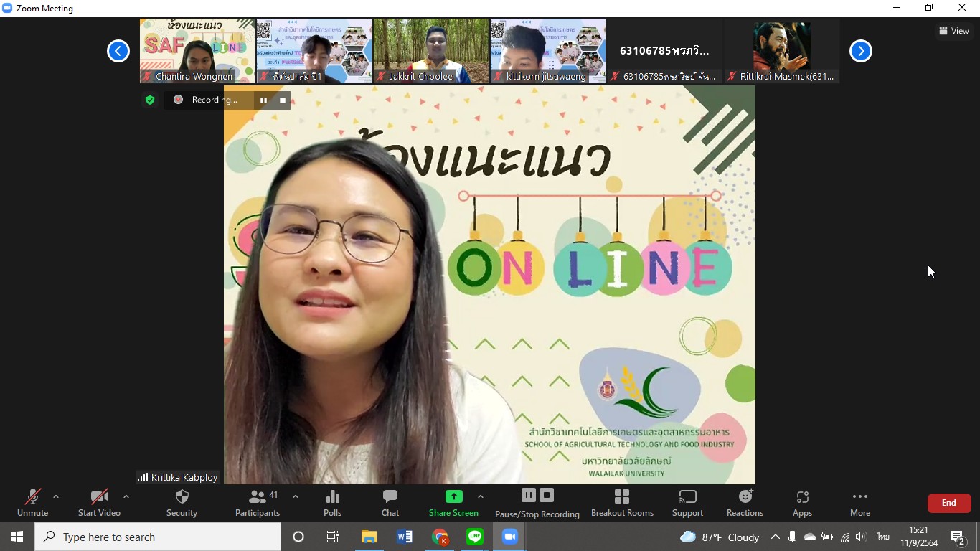Screen dimensions: 980x551
Task: Unmute the microphone
Action: 33,502
